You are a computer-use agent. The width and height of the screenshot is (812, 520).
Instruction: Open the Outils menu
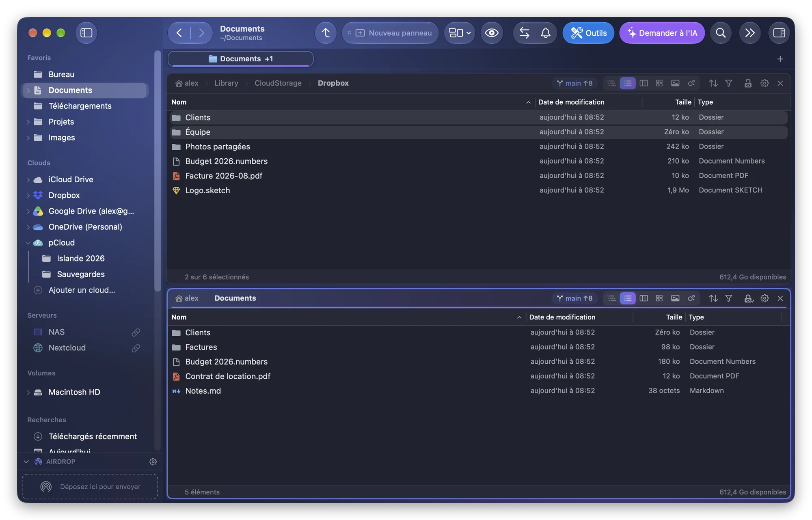(588, 33)
